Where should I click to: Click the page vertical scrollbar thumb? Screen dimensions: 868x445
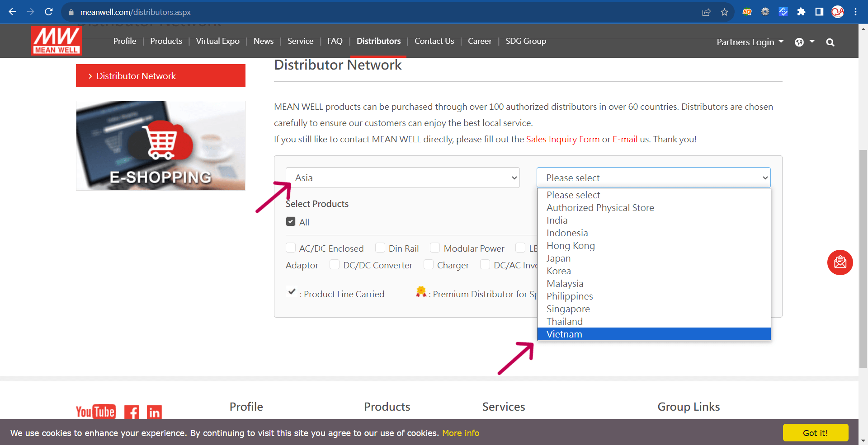coord(863,258)
